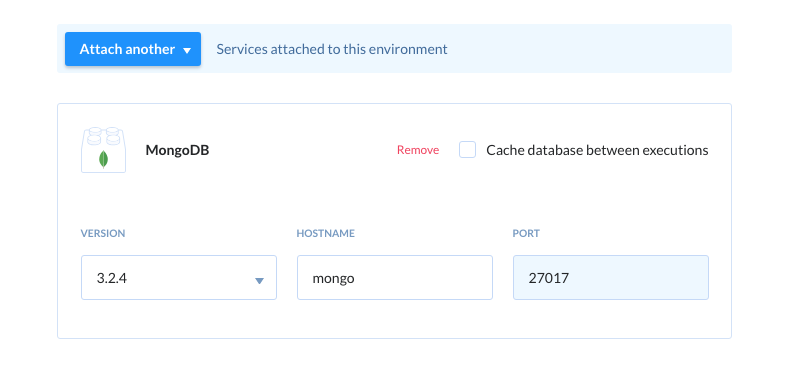Click the mongo text inside hostname input
This screenshot has height=372, width=790.
pos(334,279)
